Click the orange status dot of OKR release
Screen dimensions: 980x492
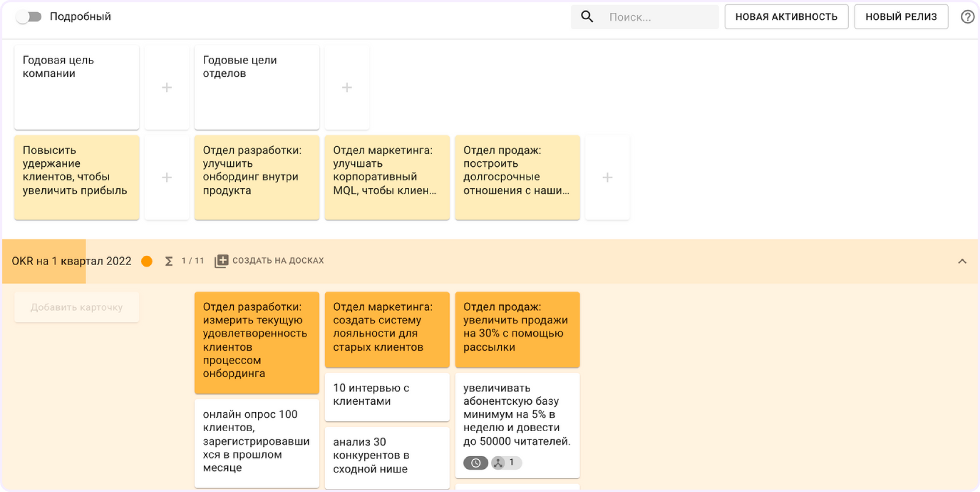pyautogui.click(x=147, y=261)
